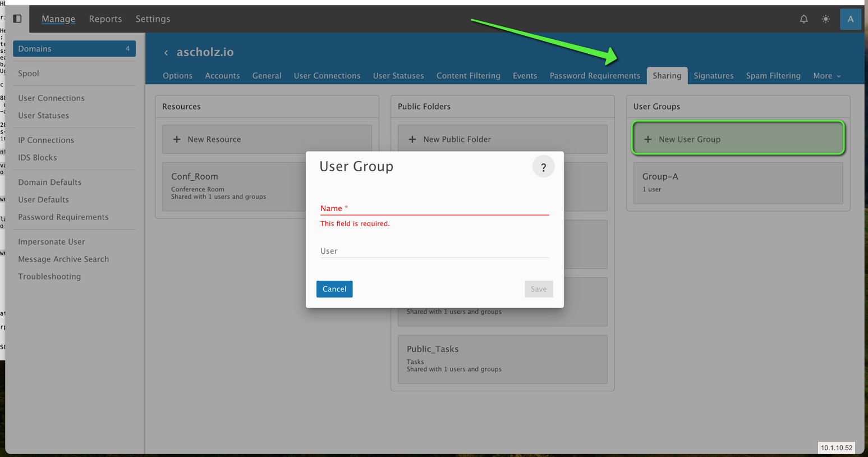The width and height of the screenshot is (868, 457).
Task: Toggle the light/dark theme icon
Action: click(825, 19)
